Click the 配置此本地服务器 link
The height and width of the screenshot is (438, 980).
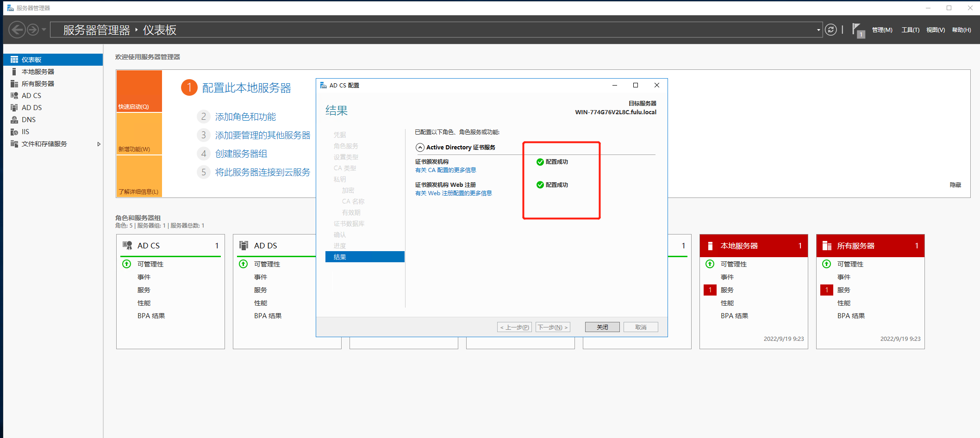246,88
